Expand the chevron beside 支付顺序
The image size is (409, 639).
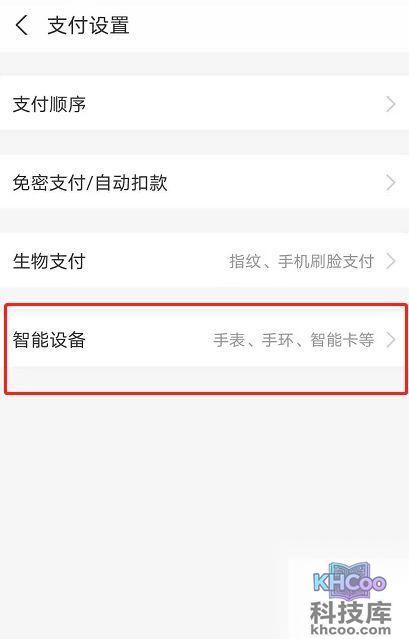click(x=390, y=104)
